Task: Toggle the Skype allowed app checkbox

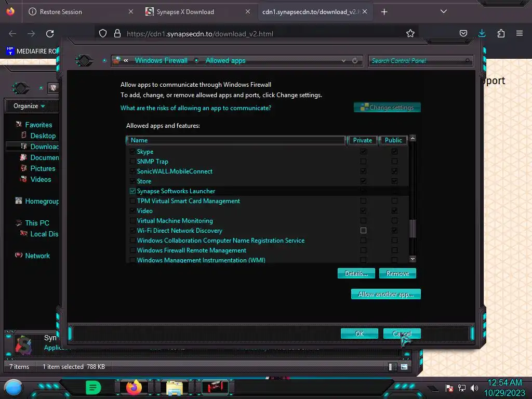Action: (x=132, y=152)
